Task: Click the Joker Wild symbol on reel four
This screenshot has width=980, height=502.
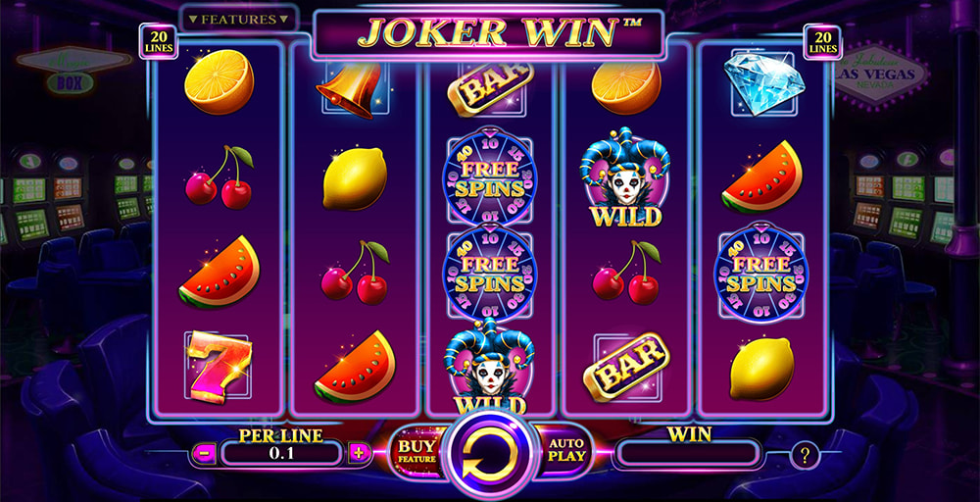Action: pyautogui.click(x=625, y=177)
